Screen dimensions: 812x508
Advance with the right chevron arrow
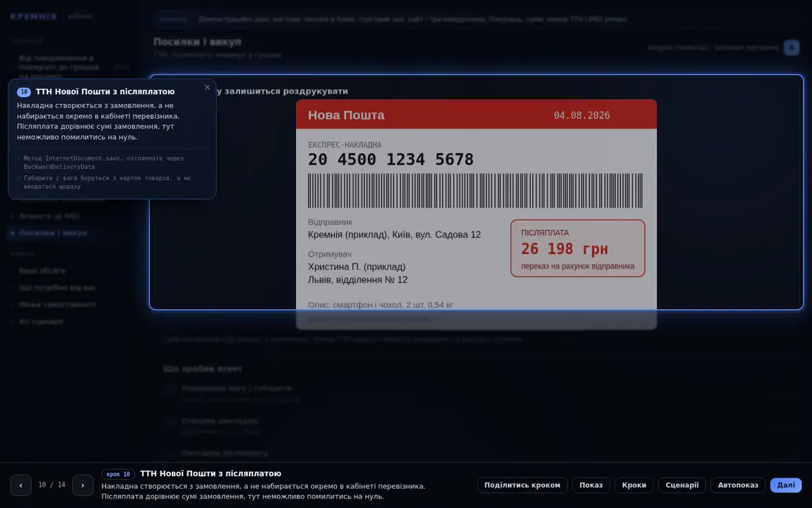83,485
